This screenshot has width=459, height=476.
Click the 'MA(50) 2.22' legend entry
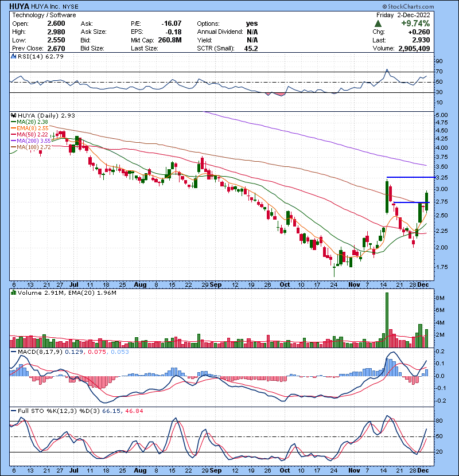click(x=32, y=134)
